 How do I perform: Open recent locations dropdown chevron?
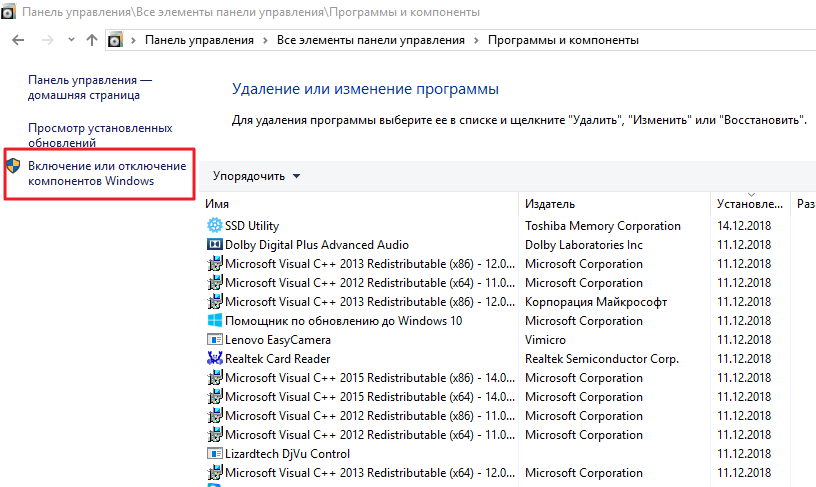[71, 41]
